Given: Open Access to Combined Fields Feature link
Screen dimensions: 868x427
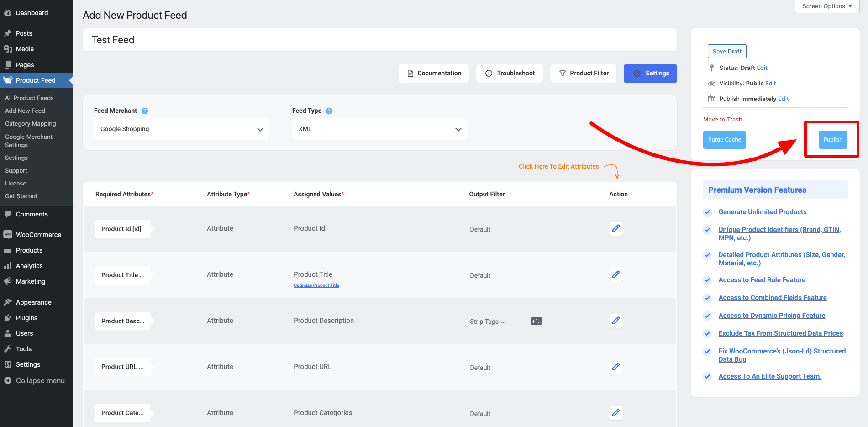Looking at the screenshot, I should click(773, 298).
